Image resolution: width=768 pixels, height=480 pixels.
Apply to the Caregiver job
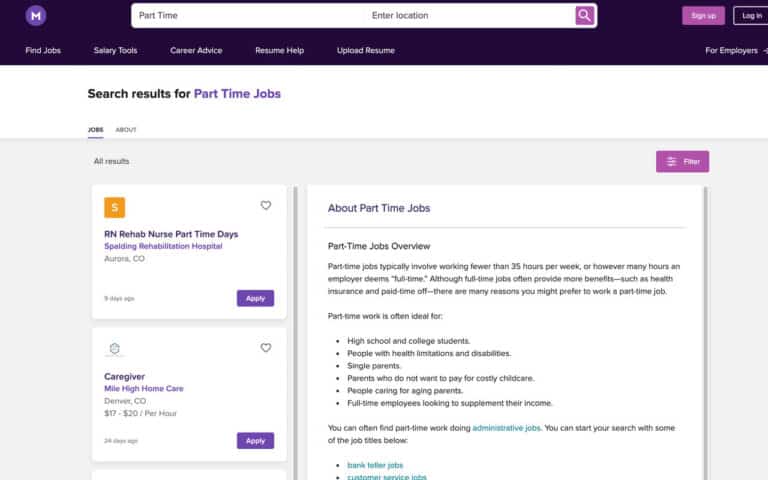(x=255, y=440)
